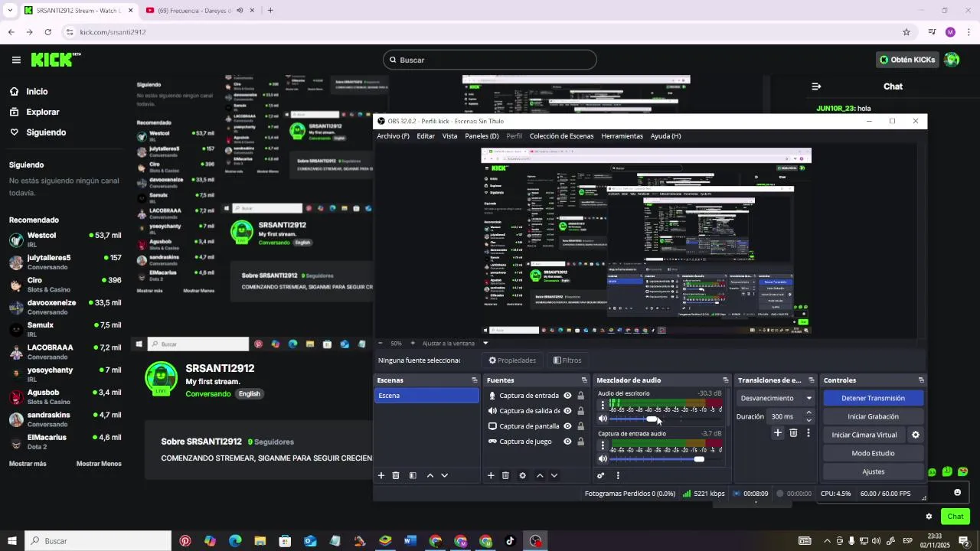
Task: Open Kick hamburger menu icon
Action: pyautogui.click(x=16, y=60)
